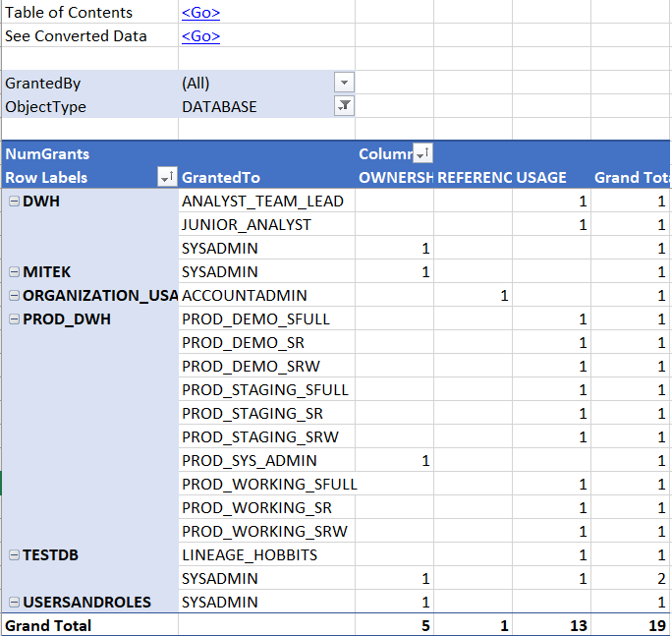Open the ObjectType filter button
Screen dimensions: 672x636
click(x=344, y=107)
